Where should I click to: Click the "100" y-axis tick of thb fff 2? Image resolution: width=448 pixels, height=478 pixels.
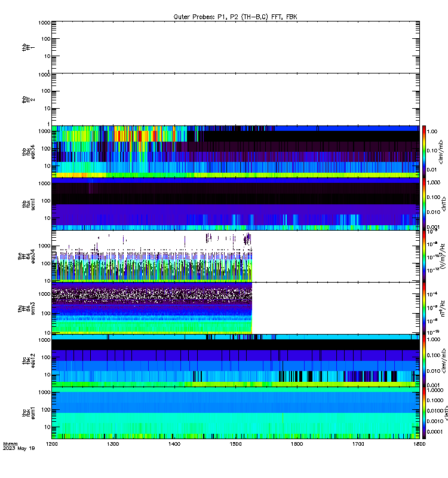(46, 91)
